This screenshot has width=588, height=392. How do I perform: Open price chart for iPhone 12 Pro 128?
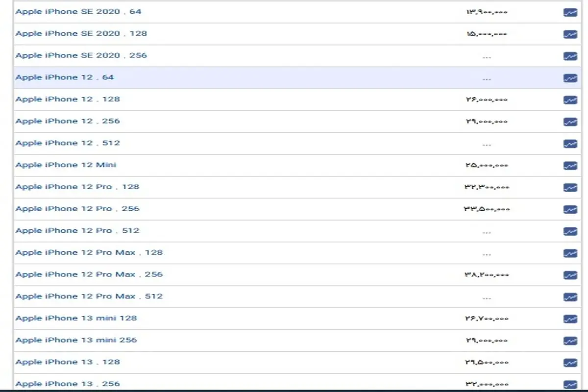pyautogui.click(x=570, y=188)
